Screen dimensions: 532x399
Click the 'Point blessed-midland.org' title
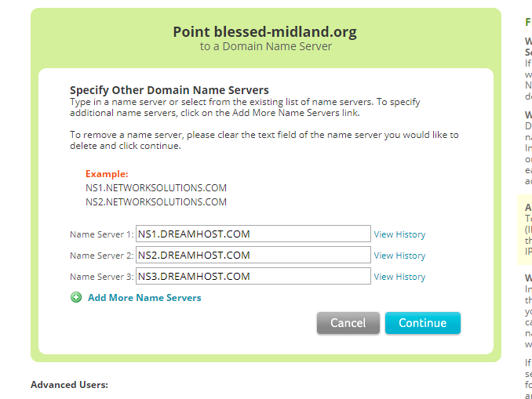[265, 32]
